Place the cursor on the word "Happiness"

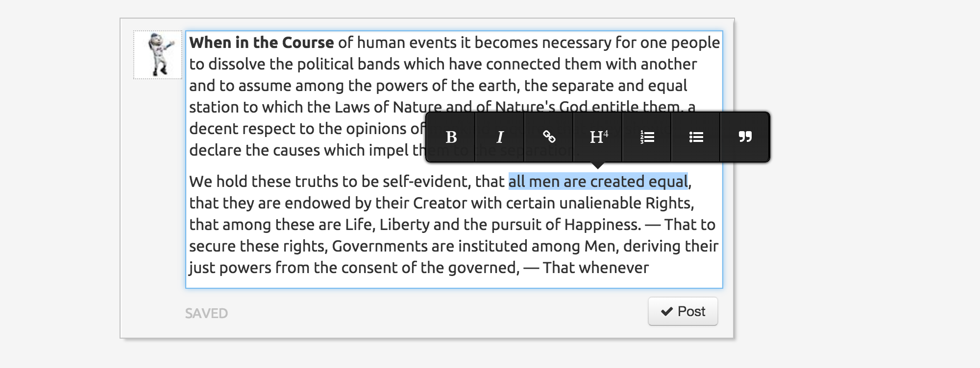[602, 225]
